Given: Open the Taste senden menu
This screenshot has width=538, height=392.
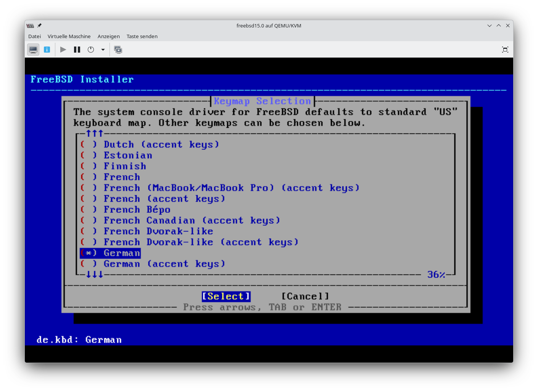Looking at the screenshot, I should click(142, 36).
